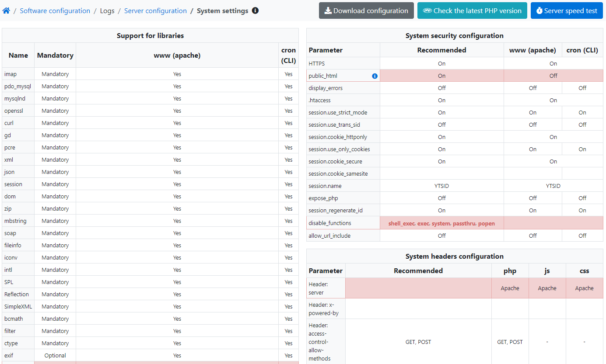Select the recommended shell_exec, exec, system list
606x364 pixels.
pyautogui.click(x=441, y=223)
